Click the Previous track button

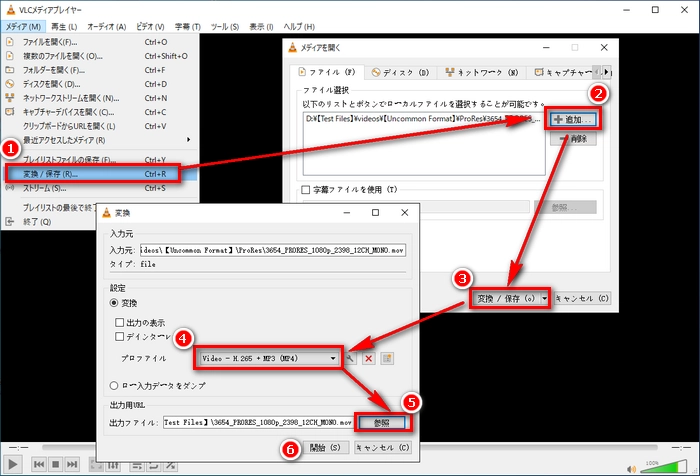39,464
